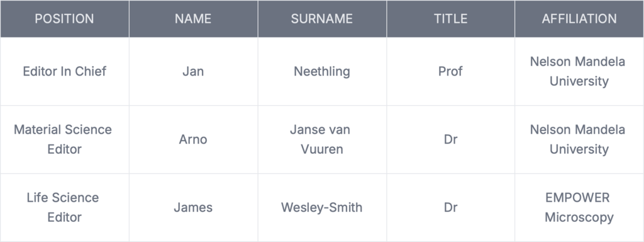This screenshot has width=644, height=242.
Task: Select the surname Neethling
Action: coord(322,71)
